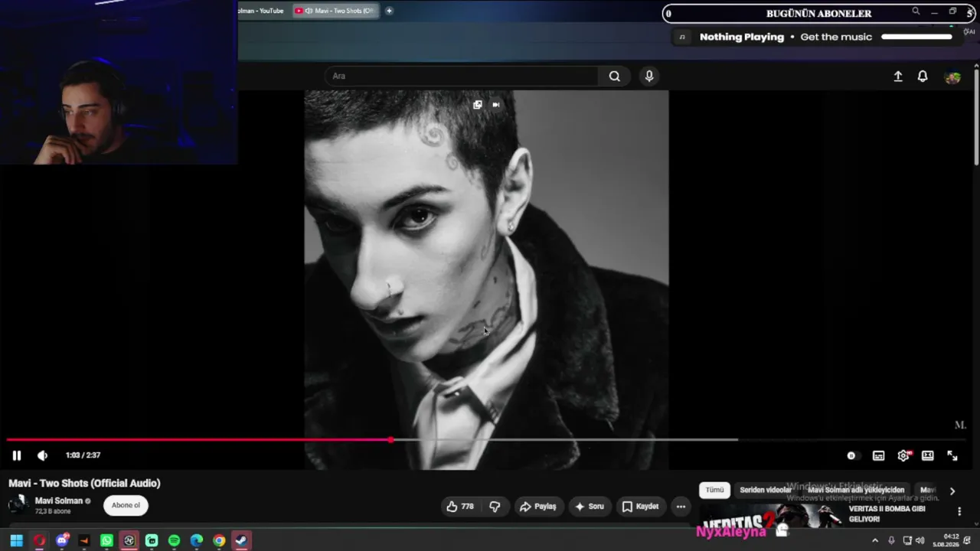Image resolution: width=980 pixels, height=551 pixels.
Task: Open the Windows Start menu
Action: [x=16, y=540]
